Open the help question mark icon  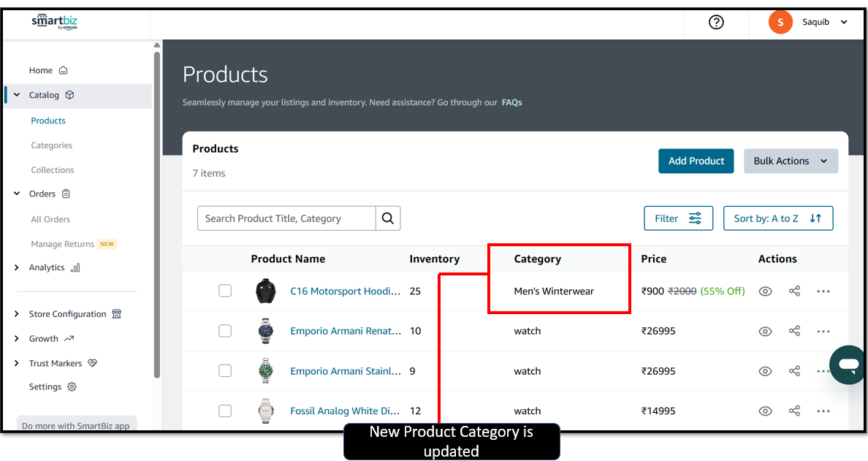[716, 22]
